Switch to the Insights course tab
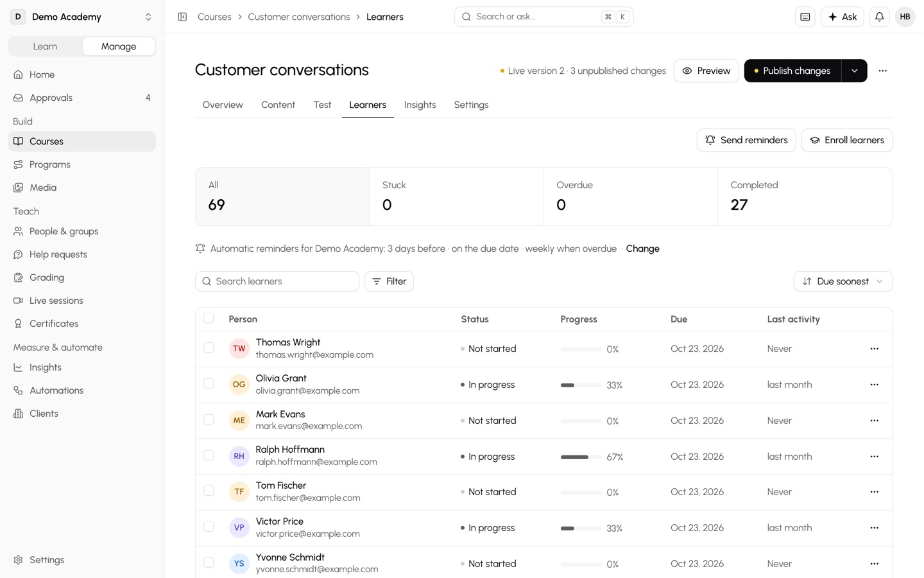The width and height of the screenshot is (924, 578). coord(420,105)
